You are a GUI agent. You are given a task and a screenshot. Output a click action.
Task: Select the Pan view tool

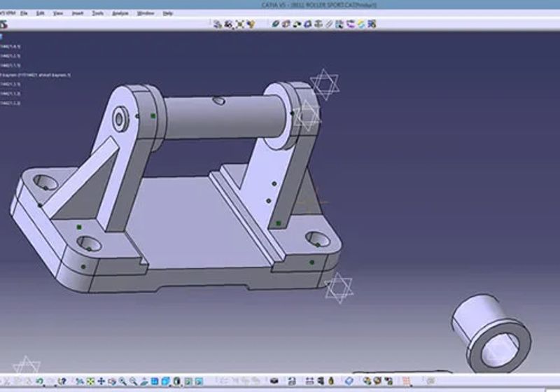101,381
